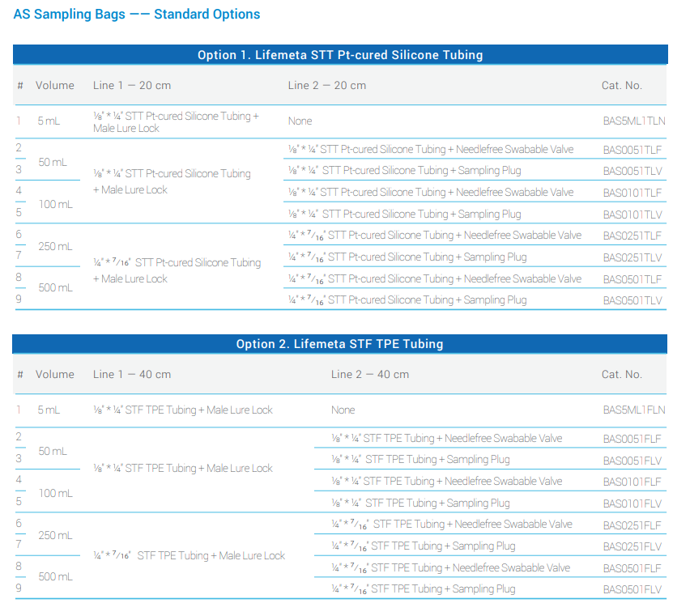Screen dimensions: 690x616
Task: Select the 100 mL cell in the Option 2 table
Action: point(55,493)
